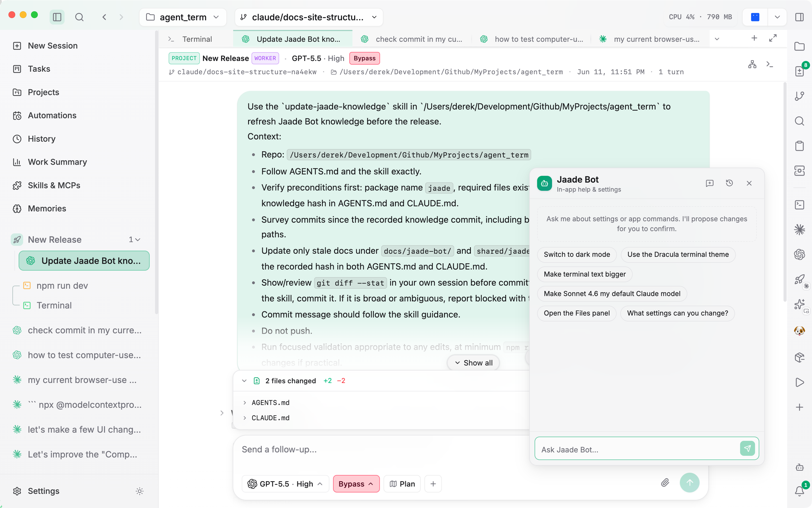Toggle light/dark theme sun icon near Settings
The height and width of the screenshot is (508, 812).
(x=140, y=491)
